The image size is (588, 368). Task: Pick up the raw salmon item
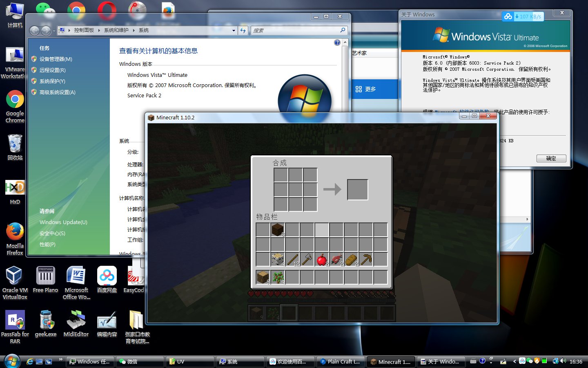pos(336,259)
